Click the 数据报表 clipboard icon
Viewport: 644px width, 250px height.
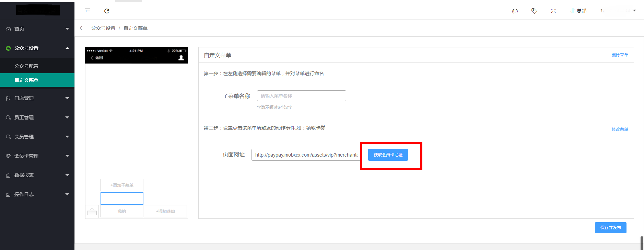pyautogui.click(x=8, y=175)
